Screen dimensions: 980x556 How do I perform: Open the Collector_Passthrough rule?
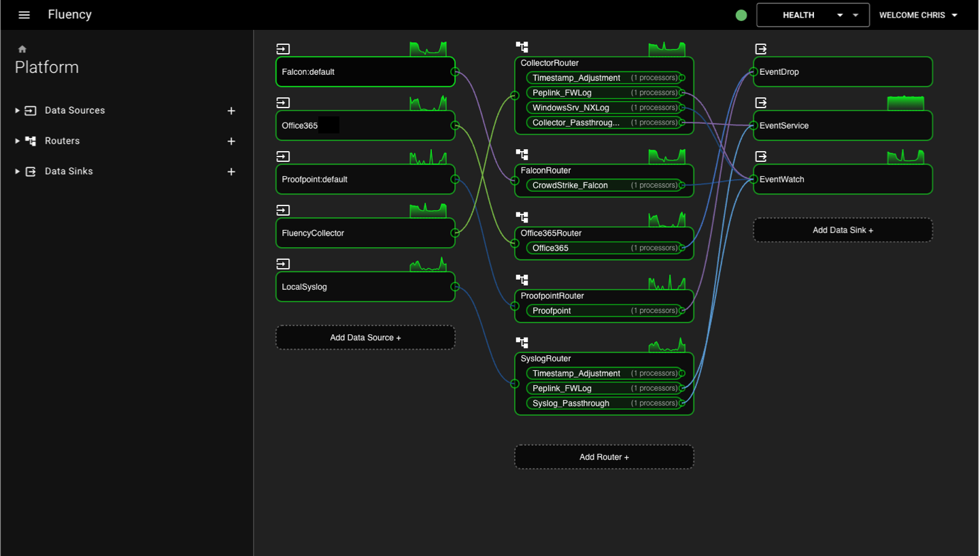point(604,123)
